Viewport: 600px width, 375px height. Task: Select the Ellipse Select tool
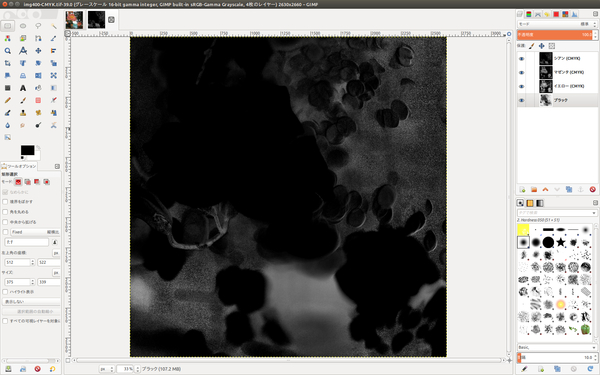pos(23,26)
